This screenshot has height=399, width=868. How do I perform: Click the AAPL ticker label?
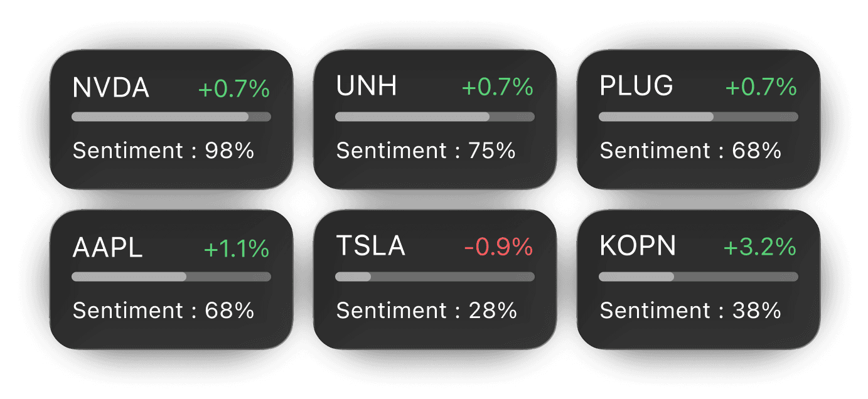pyautogui.click(x=108, y=248)
